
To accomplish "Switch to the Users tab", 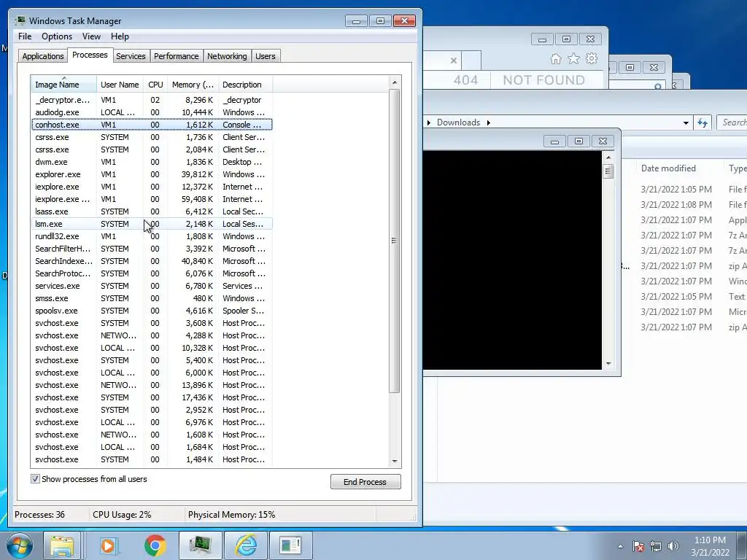I will tap(265, 56).
